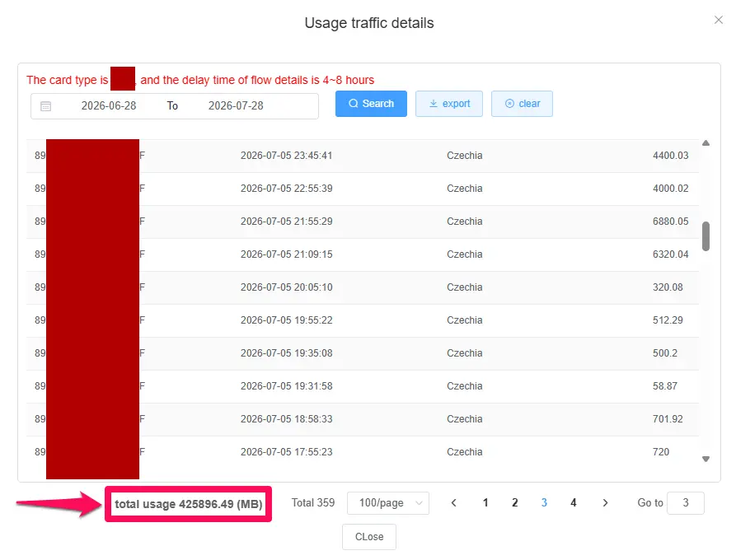The width and height of the screenshot is (736, 560).
Task: Select page 1 in pagination
Action: [x=485, y=503]
